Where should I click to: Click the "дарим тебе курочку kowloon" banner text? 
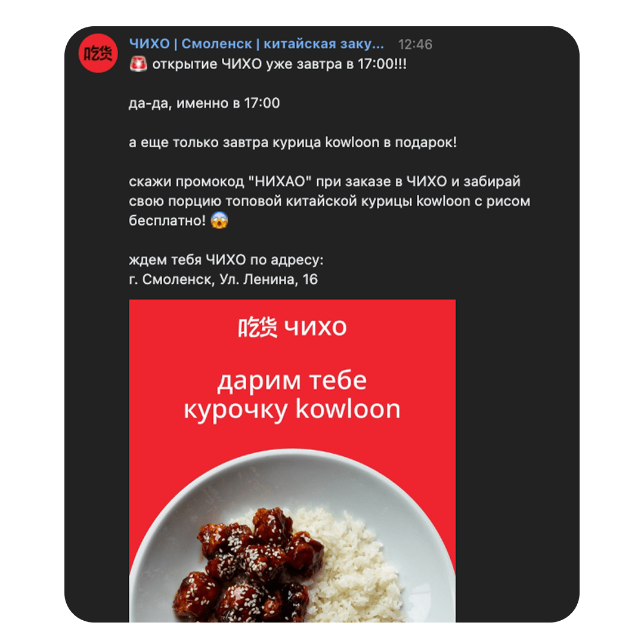292,395
